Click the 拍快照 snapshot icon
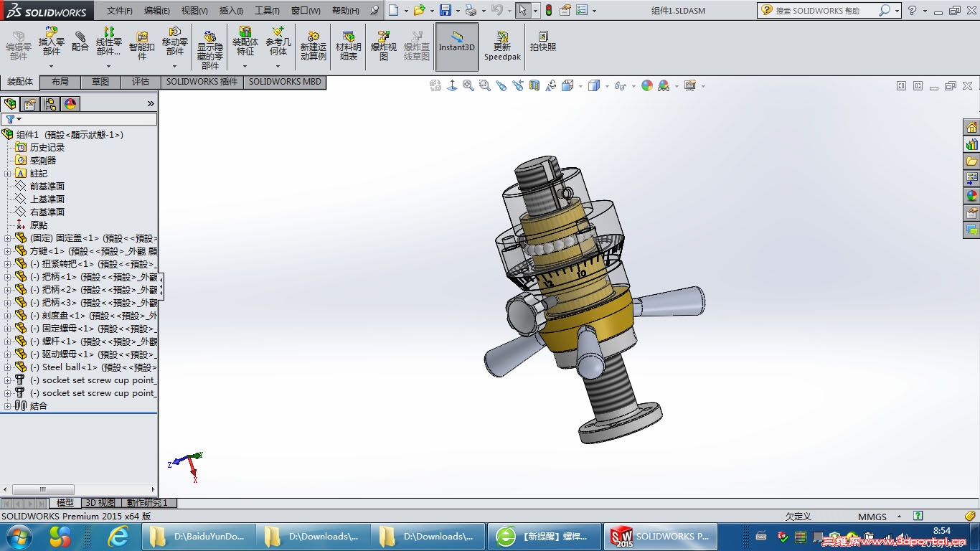Image resolution: width=980 pixels, height=551 pixels. [x=543, y=42]
